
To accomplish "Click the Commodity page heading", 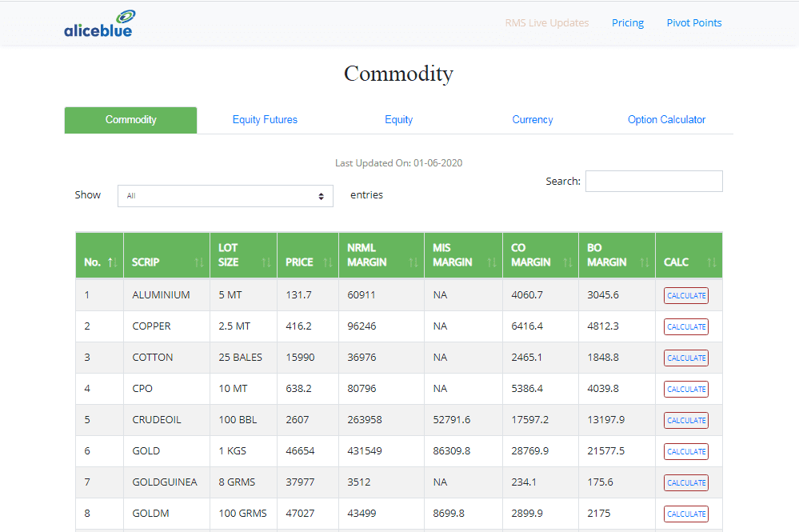I will (x=398, y=74).
